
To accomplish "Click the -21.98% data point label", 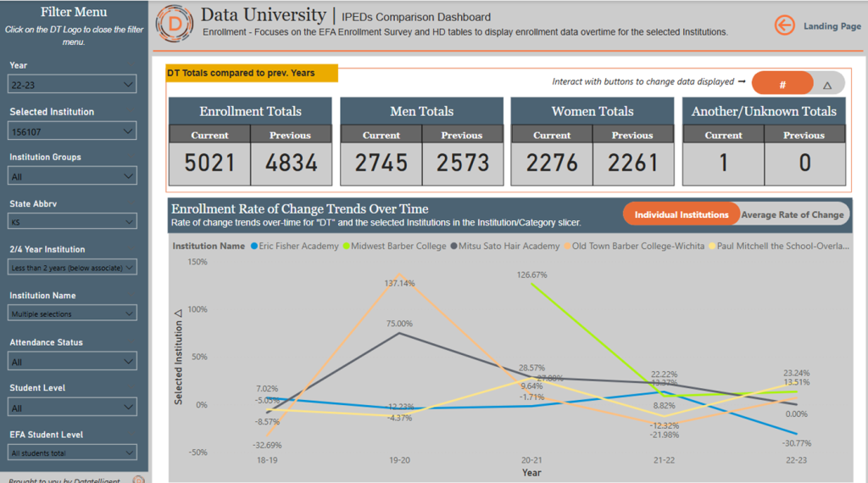I will pyautogui.click(x=665, y=436).
